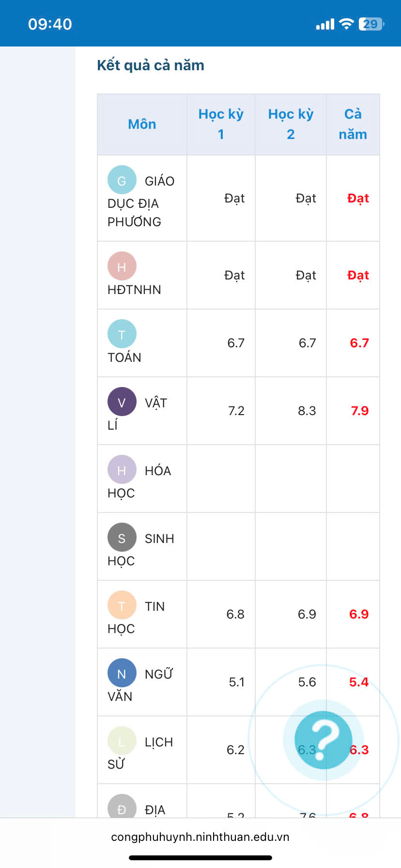Tap the orange T avatar for Tin học
Viewport: 401px width, 868px height.
(x=122, y=605)
